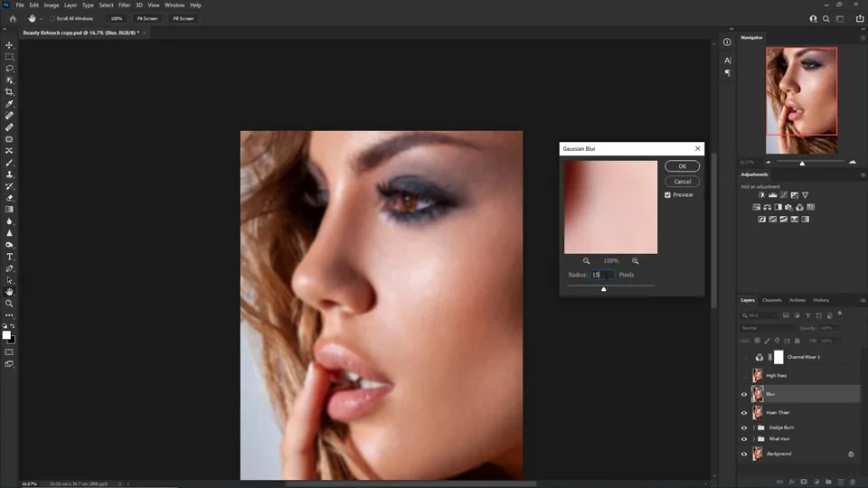
Task: Zoom in on Gaussian Blur preview
Action: point(635,260)
